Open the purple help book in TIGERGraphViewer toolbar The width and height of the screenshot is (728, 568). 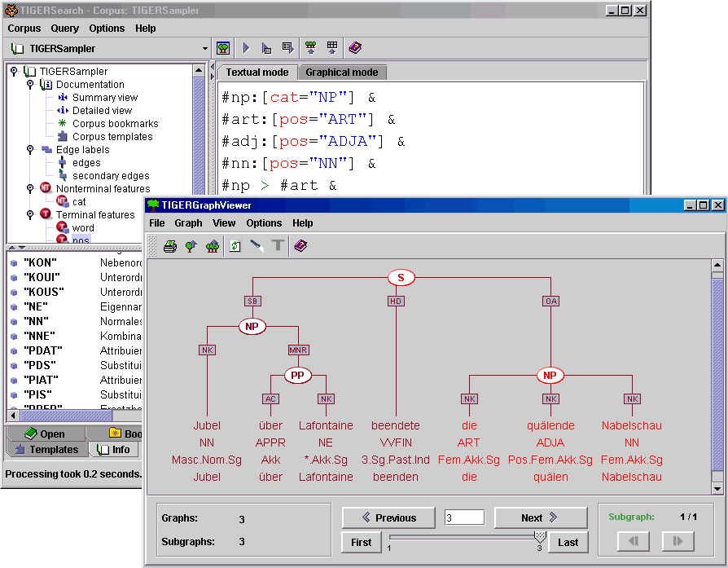300,246
